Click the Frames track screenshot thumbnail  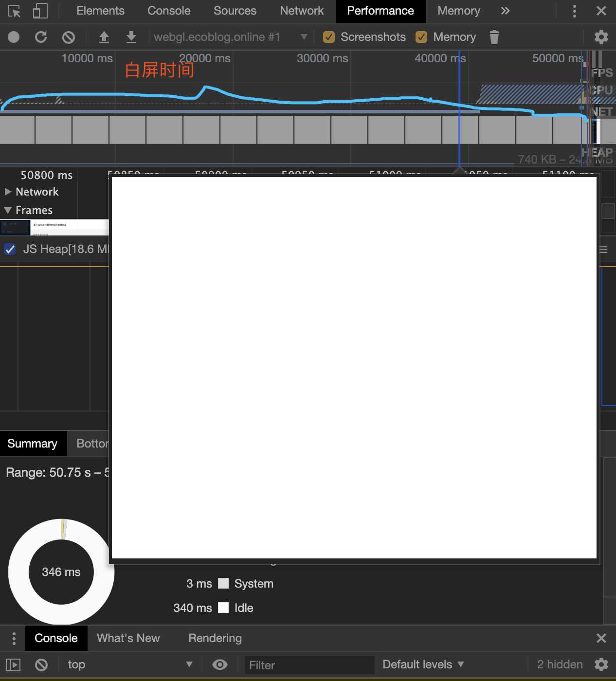click(54, 227)
